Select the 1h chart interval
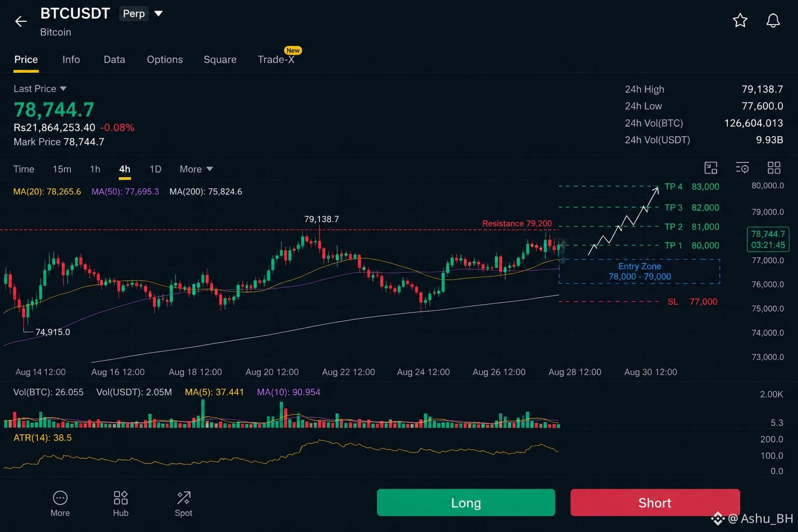The image size is (798, 532). coord(95,169)
